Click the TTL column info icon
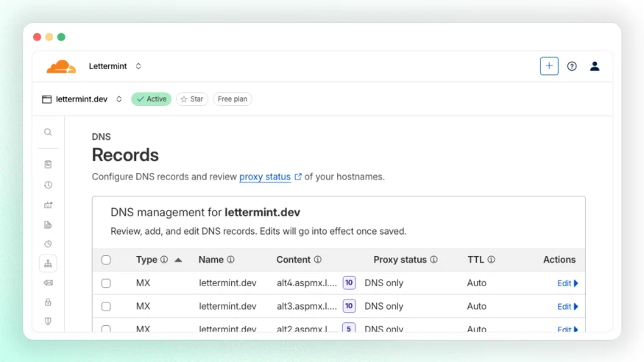This screenshot has width=644, height=362. point(491,260)
